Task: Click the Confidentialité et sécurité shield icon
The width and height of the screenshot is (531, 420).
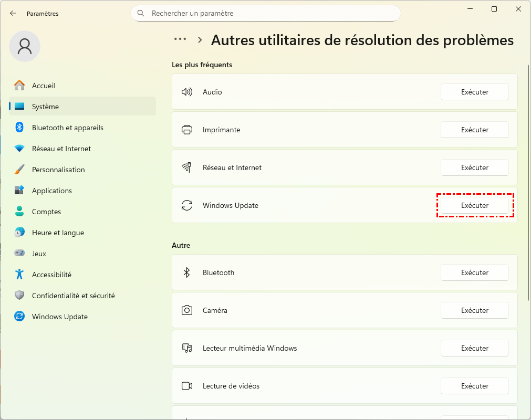Action: (x=19, y=296)
